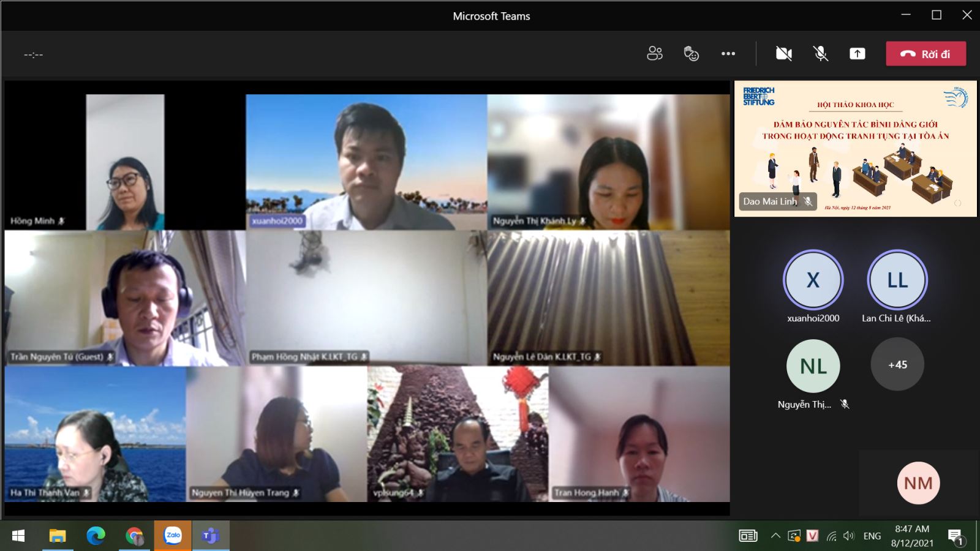The image size is (980, 551).
Task: Open the participants list icon
Action: [x=654, y=54]
